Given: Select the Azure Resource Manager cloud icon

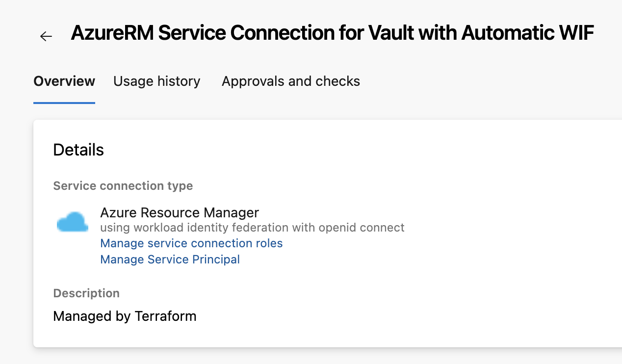Looking at the screenshot, I should (72, 222).
